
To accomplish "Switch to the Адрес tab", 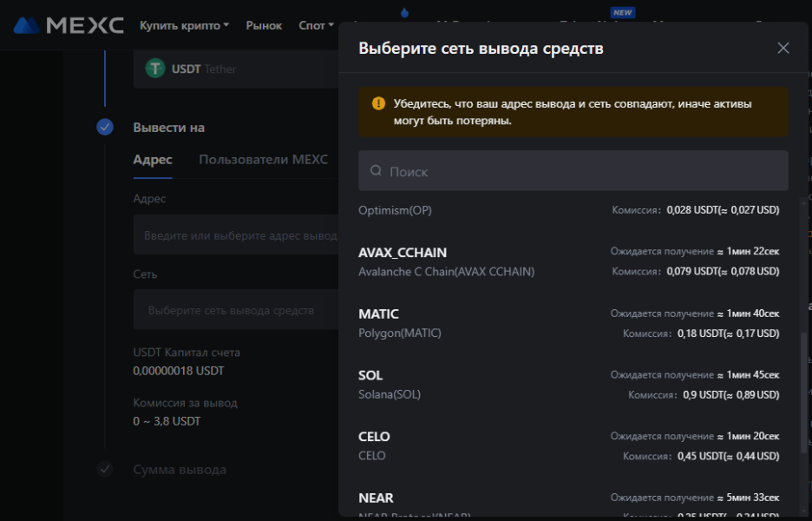I will click(153, 160).
